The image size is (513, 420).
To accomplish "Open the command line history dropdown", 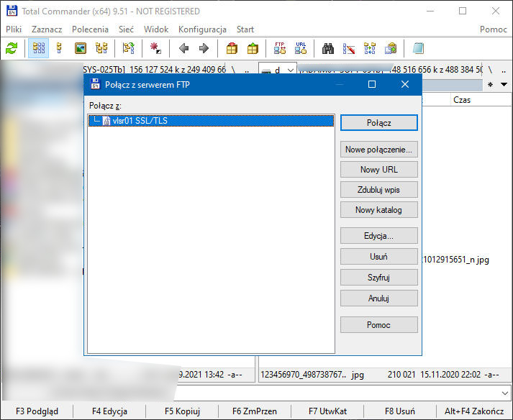I will pyautogui.click(x=504, y=393).
